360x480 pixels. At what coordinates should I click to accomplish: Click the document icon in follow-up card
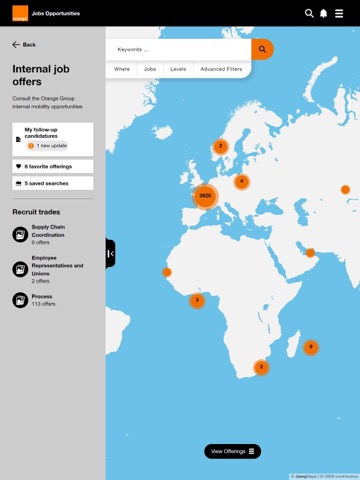pyautogui.click(x=19, y=139)
